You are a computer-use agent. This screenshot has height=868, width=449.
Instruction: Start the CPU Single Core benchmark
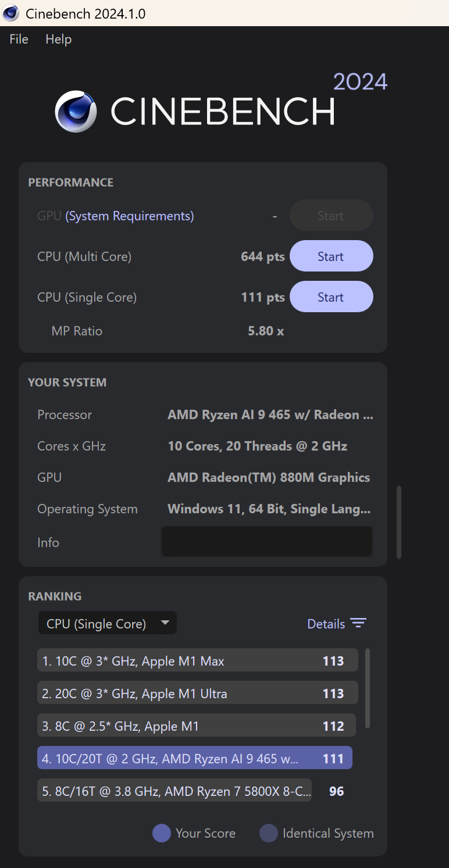click(331, 297)
